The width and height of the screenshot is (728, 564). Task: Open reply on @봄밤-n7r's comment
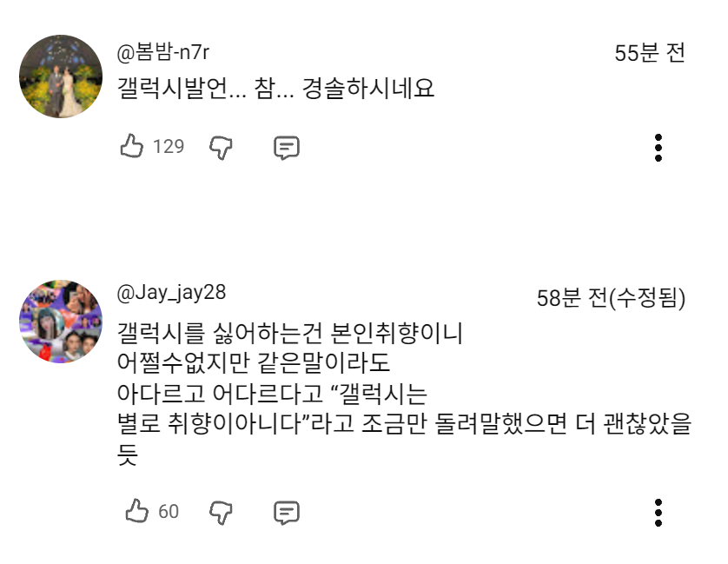click(287, 148)
